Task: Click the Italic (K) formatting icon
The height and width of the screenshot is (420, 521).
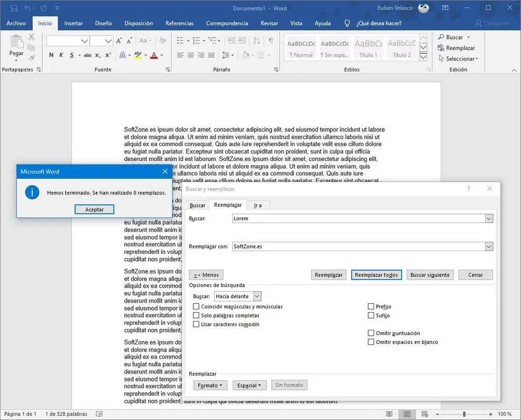Action: coord(61,55)
